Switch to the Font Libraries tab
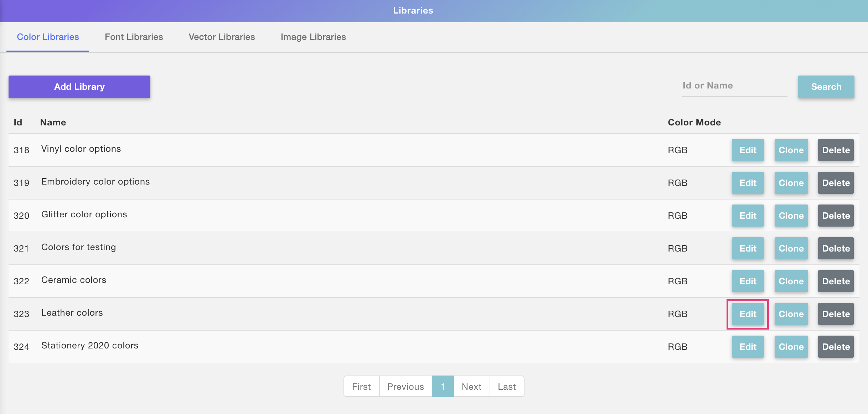 pos(134,37)
